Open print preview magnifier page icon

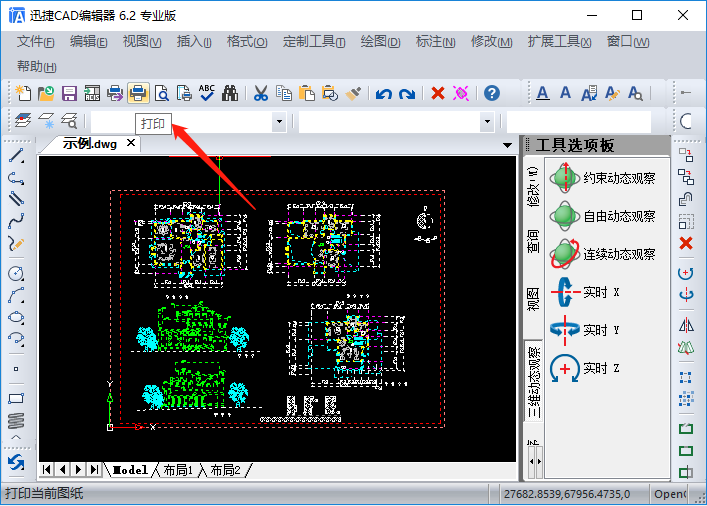coord(161,93)
